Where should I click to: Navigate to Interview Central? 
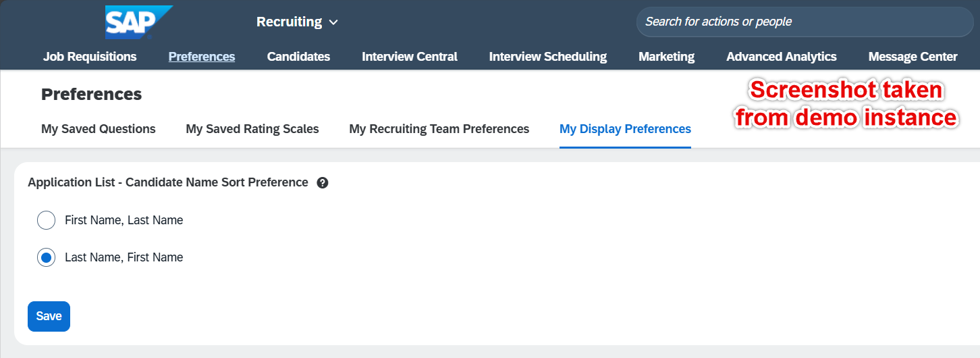[x=410, y=57]
